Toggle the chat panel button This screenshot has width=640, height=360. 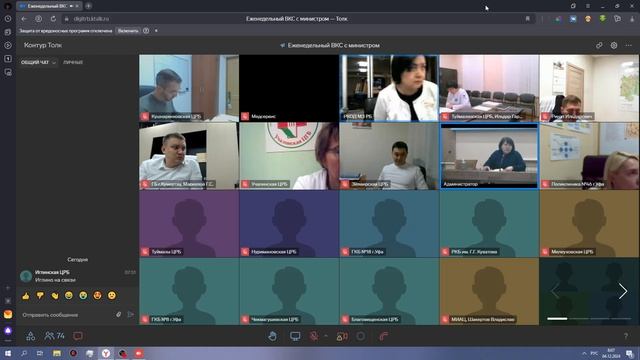(x=78, y=336)
